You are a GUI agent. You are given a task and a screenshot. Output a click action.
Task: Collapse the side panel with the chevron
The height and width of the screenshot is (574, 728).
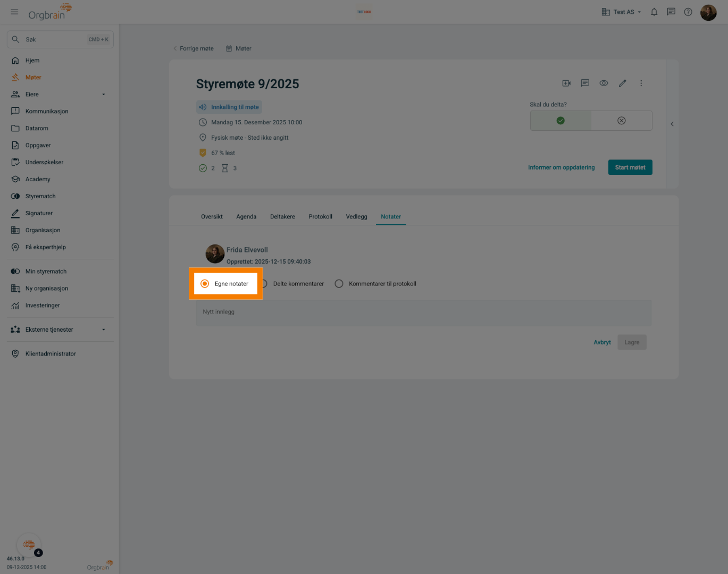pyautogui.click(x=672, y=124)
